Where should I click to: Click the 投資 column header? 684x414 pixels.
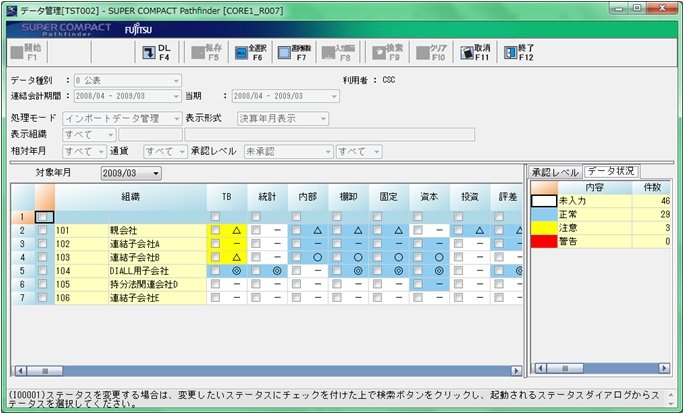point(470,197)
